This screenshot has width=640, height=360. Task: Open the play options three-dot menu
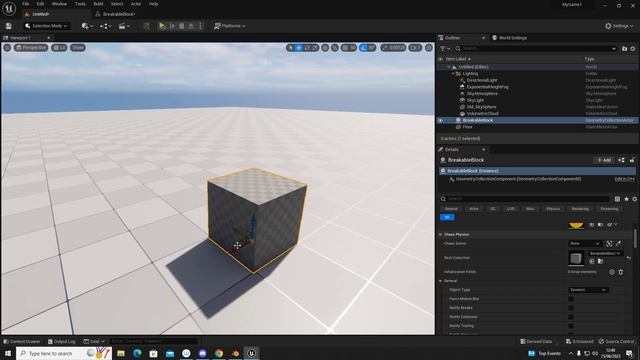(x=200, y=26)
